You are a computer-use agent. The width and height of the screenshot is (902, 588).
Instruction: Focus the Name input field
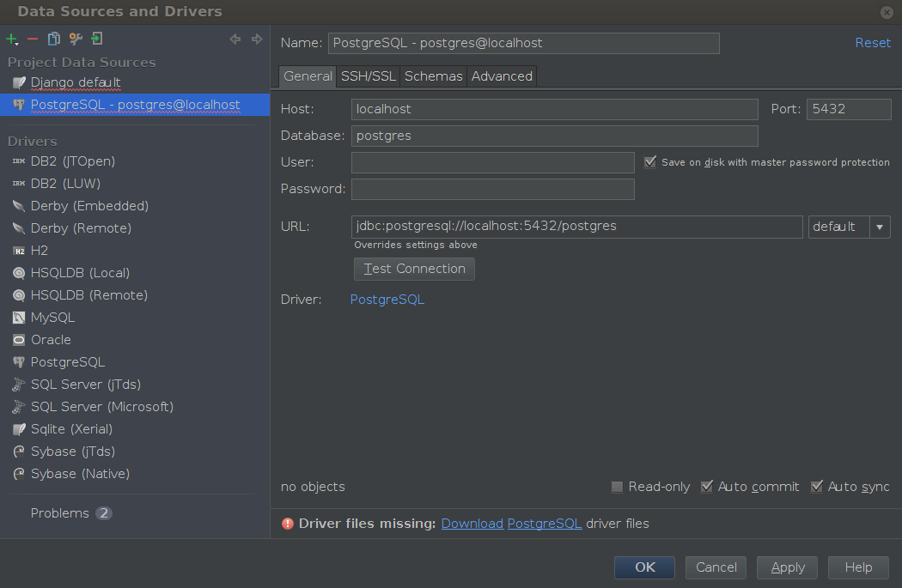(523, 43)
